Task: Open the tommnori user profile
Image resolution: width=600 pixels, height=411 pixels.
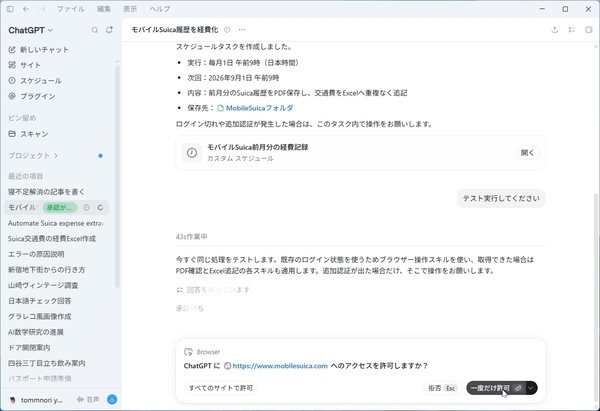Action: [x=36, y=400]
